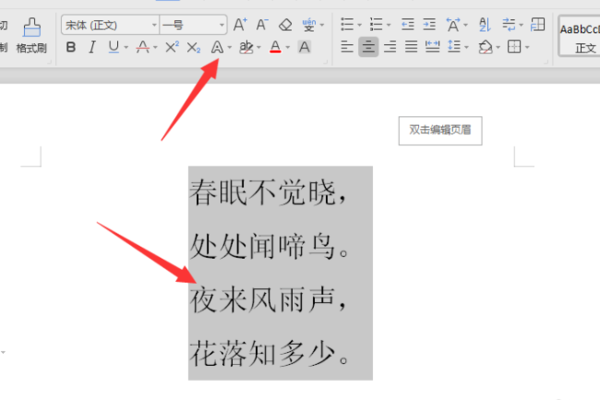
Task: Clear formatting with the eraser icon
Action: 285,25
